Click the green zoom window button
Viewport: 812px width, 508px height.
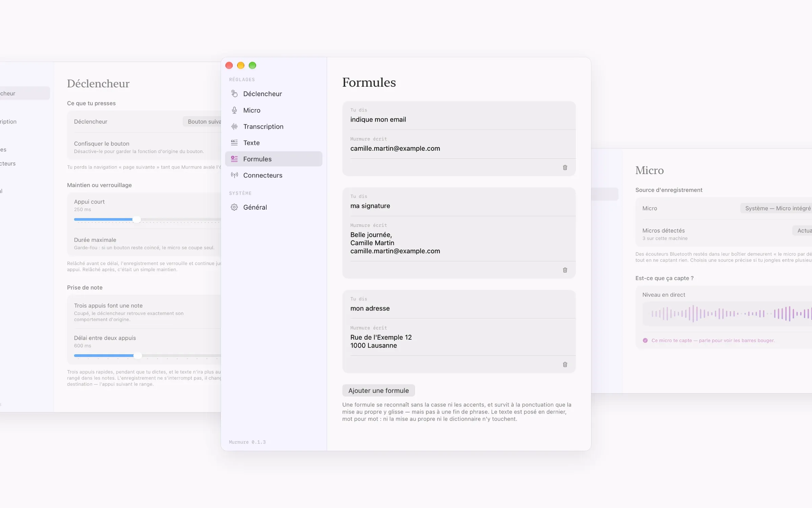[252, 65]
